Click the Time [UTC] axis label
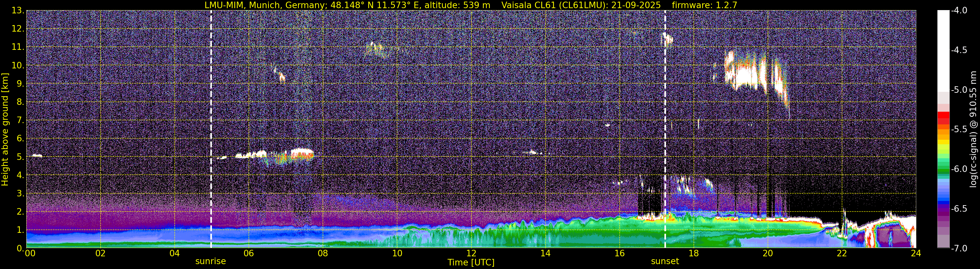This screenshot has width=980, height=269. point(471,262)
